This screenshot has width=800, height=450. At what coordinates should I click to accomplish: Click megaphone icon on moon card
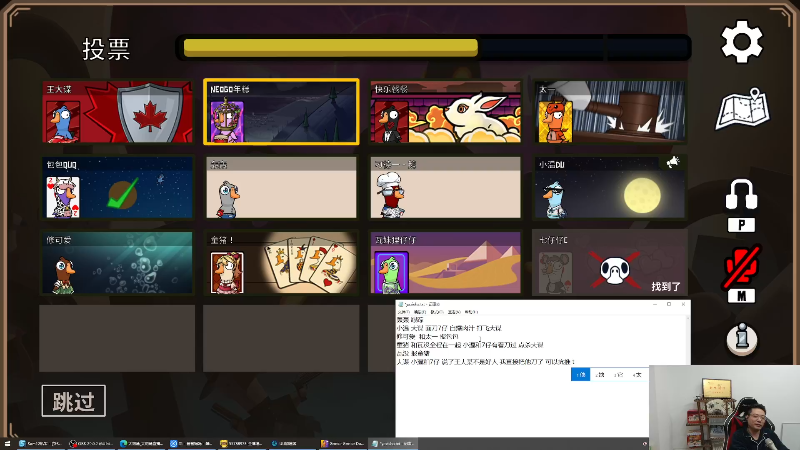[x=673, y=162]
